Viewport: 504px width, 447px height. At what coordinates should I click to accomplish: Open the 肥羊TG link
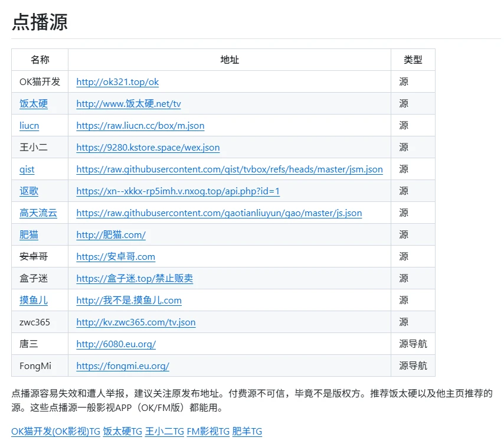[x=247, y=432]
